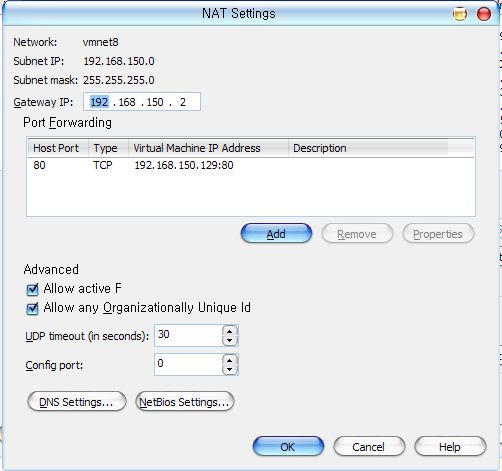Click Subnet mask value 255.255.255.0
This screenshot has width=502, height=471.
[x=119, y=80]
